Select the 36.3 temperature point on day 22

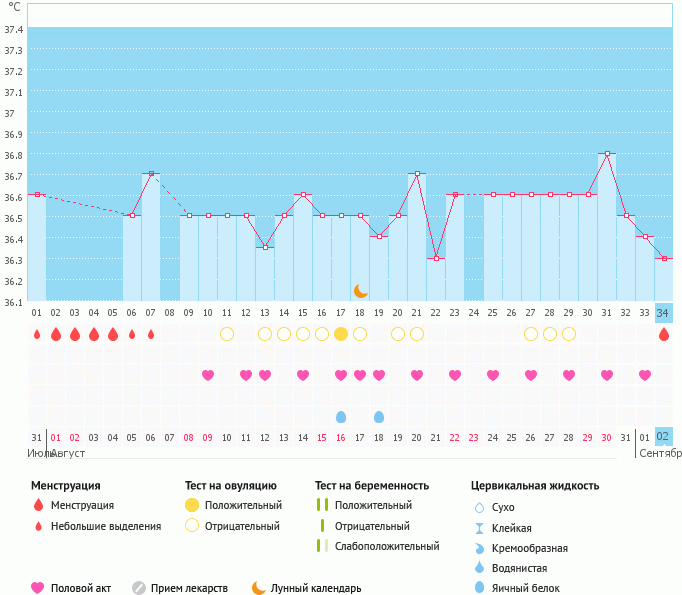[436, 259]
